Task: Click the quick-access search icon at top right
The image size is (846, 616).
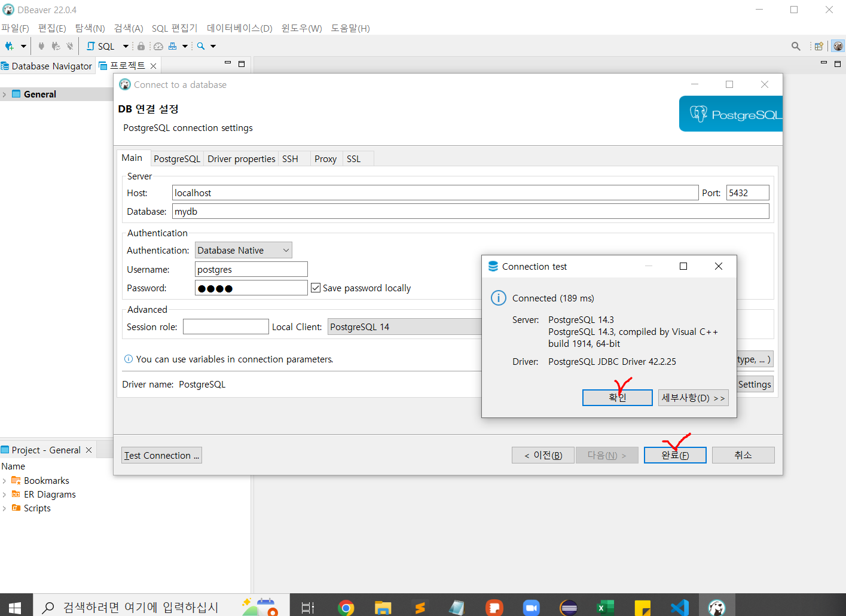Action: (x=796, y=46)
